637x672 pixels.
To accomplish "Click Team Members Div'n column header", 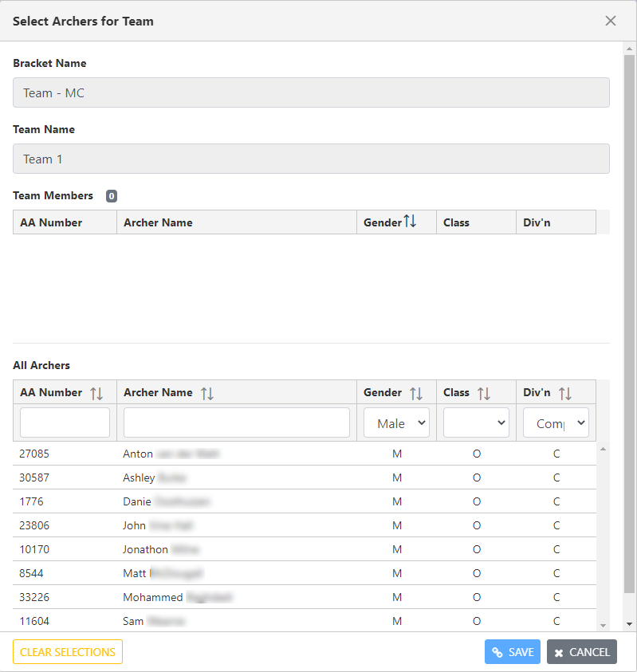I will pyautogui.click(x=556, y=222).
